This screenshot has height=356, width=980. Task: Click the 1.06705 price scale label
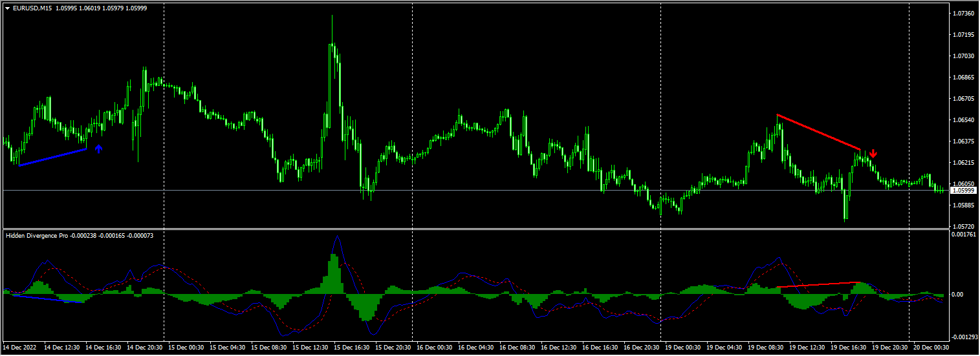[x=964, y=98]
